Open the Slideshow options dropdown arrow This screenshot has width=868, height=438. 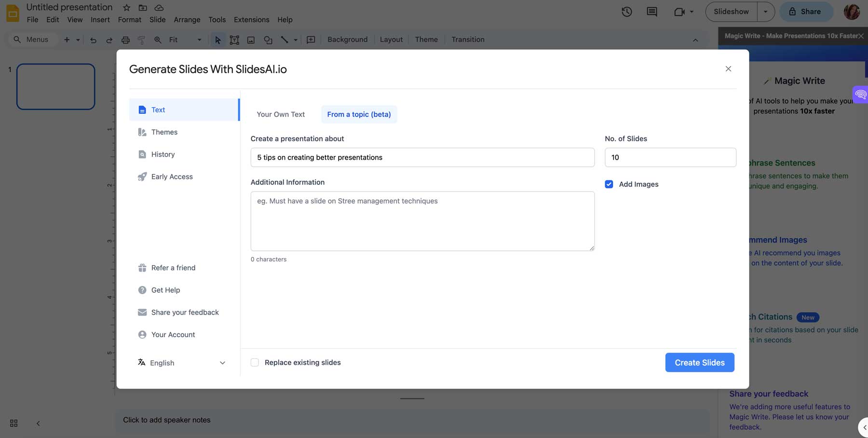coord(765,12)
